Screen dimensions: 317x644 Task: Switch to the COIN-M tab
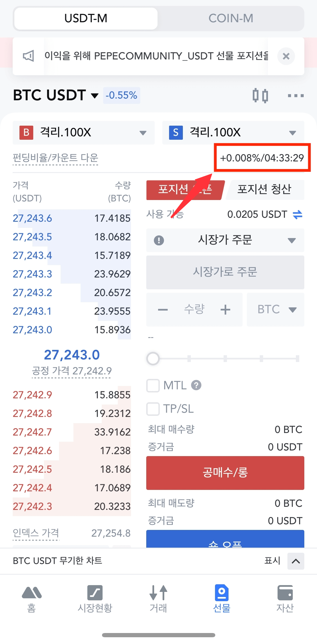click(x=230, y=19)
